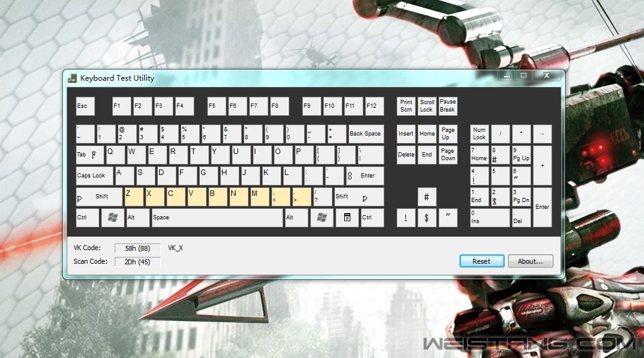
Task: Click the Page Up key
Action: click(x=448, y=134)
